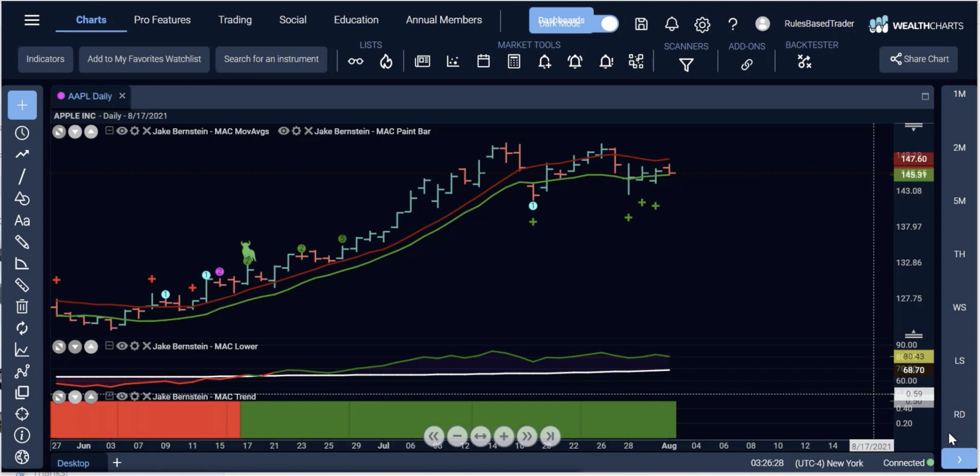This screenshot has width=980, height=476.
Task: Open the Social menu
Action: (293, 20)
